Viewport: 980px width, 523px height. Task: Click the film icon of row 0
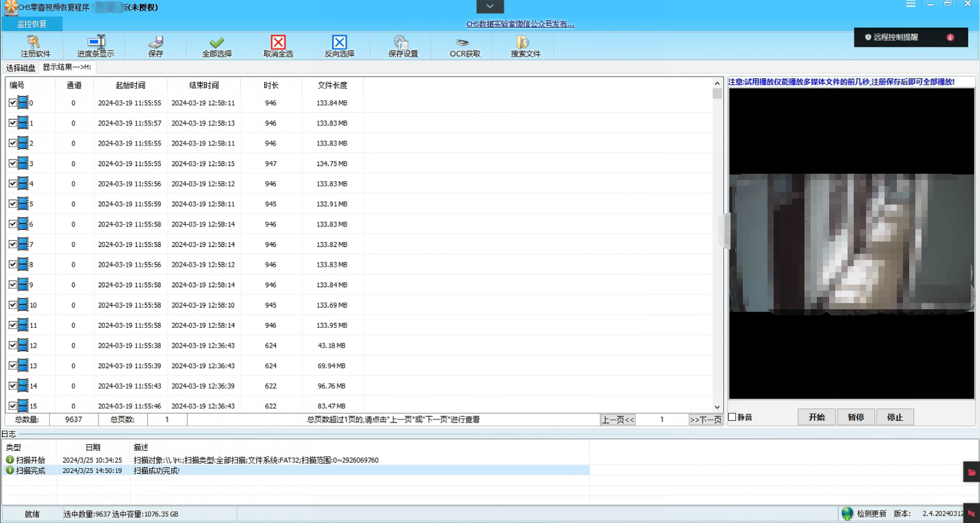[x=23, y=102]
